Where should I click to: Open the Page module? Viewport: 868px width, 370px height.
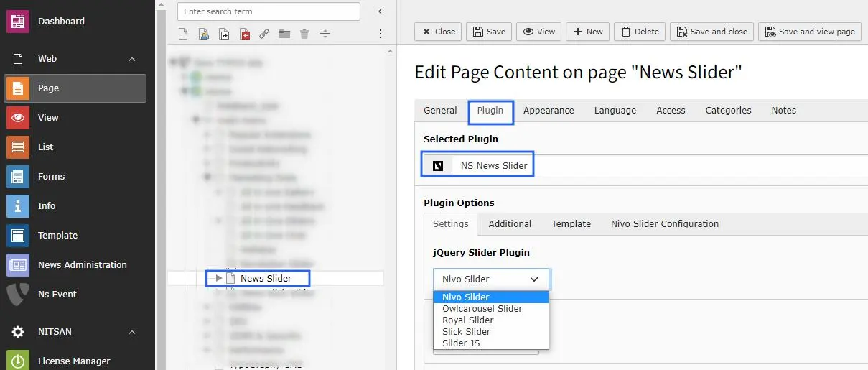pyautogui.click(x=75, y=88)
